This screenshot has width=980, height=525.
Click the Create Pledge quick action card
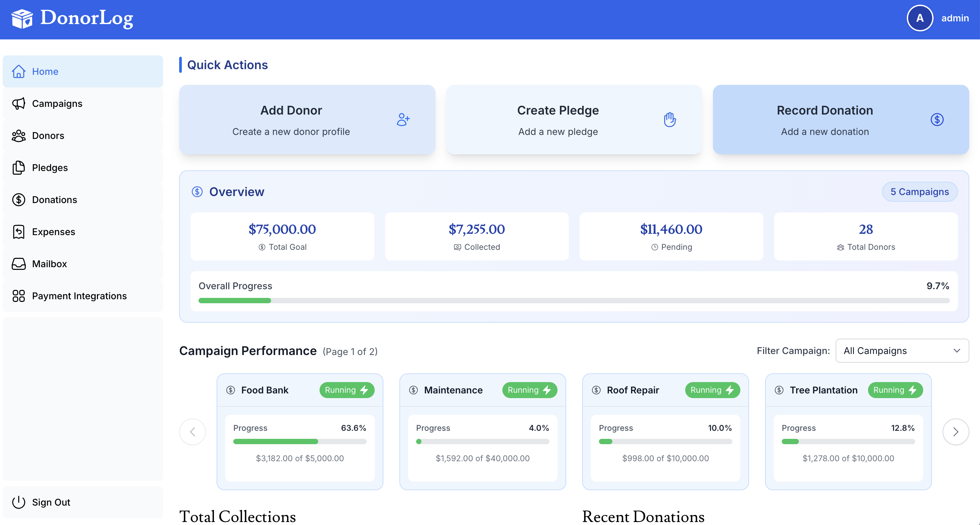click(574, 120)
